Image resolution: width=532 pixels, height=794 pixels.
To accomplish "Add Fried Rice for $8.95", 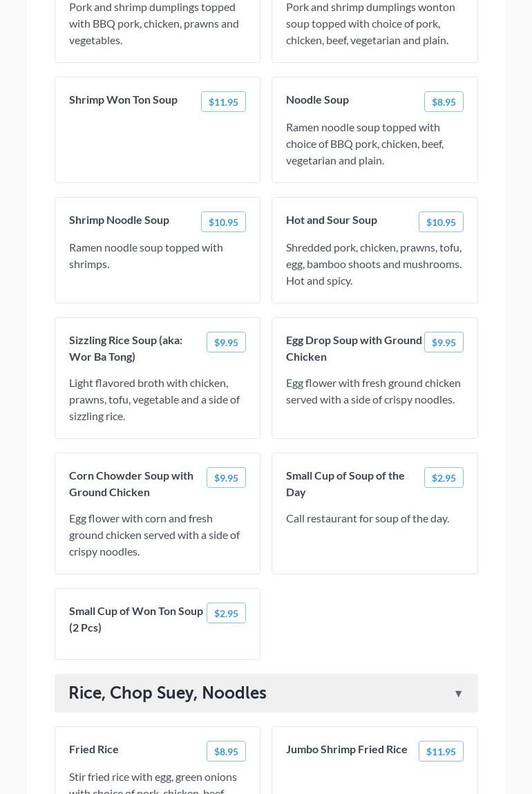I will (x=226, y=752).
